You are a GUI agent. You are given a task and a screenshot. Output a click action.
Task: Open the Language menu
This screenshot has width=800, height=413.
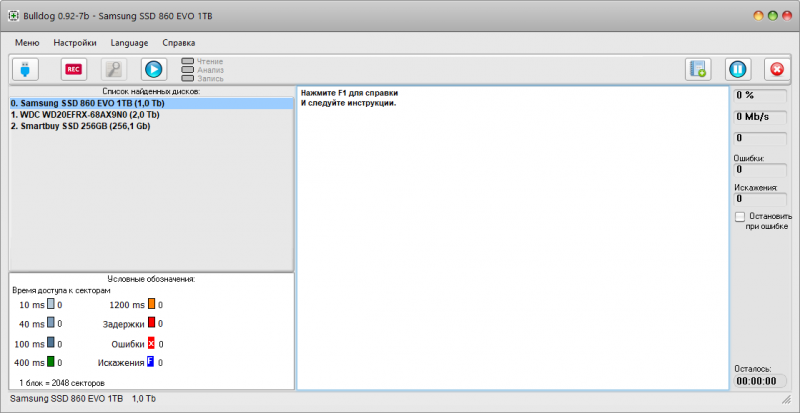point(130,43)
